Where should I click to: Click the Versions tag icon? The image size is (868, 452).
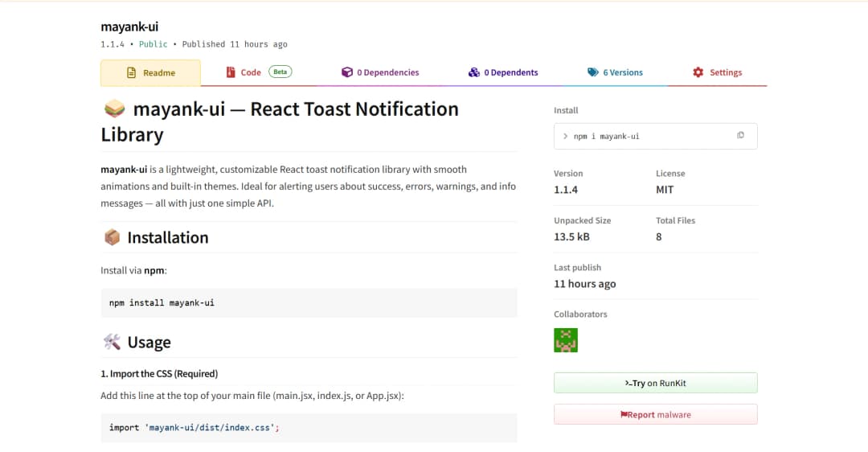(x=593, y=72)
